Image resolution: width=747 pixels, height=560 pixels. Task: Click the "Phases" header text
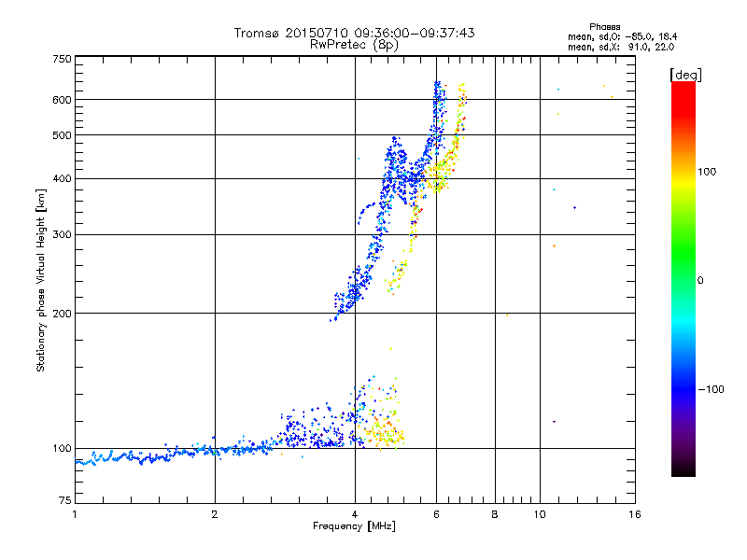(604, 27)
